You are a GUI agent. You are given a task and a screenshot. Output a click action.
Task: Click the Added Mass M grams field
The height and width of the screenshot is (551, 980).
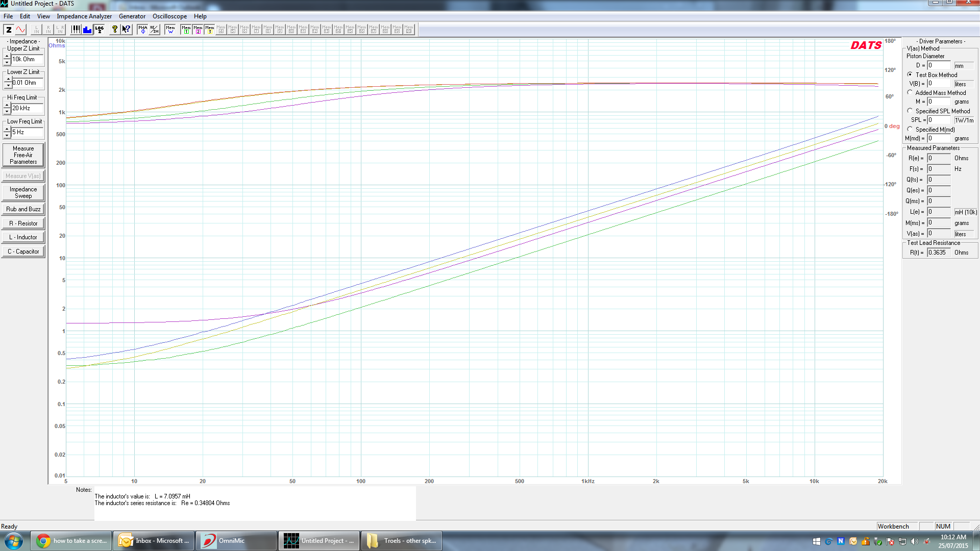939,102
